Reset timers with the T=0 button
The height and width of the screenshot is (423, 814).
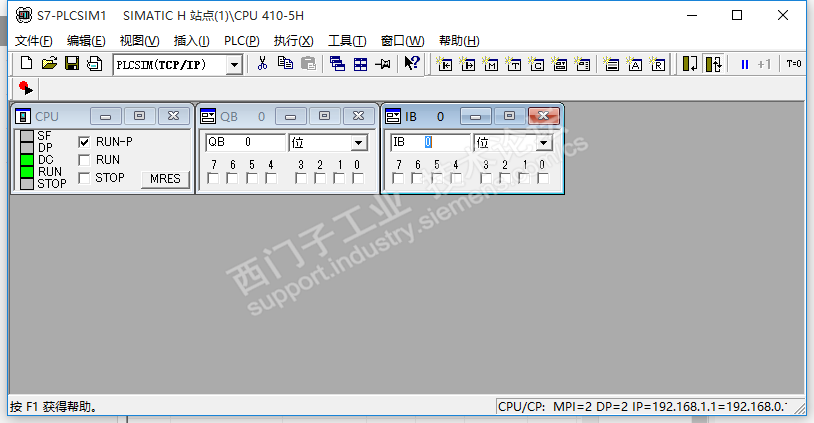click(x=794, y=64)
